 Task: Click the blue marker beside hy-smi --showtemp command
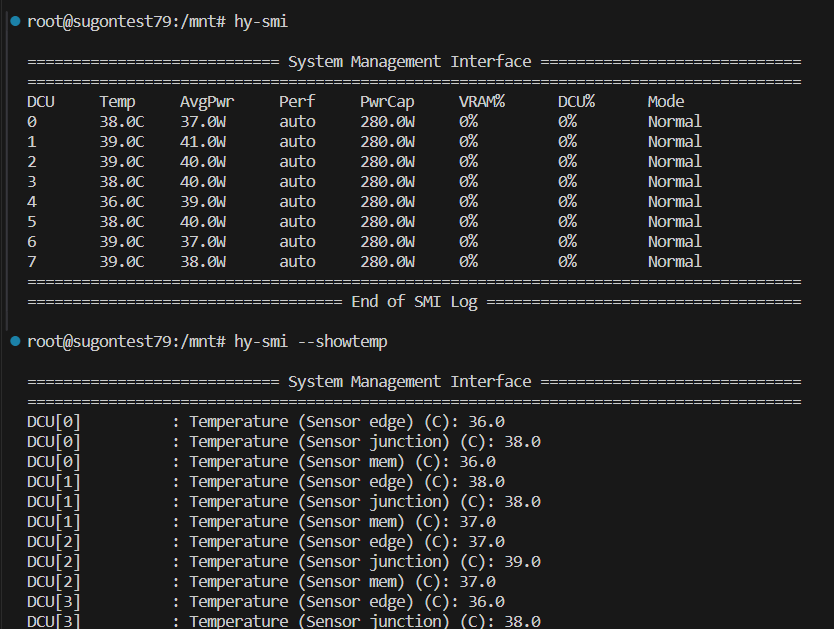click(x=15, y=341)
